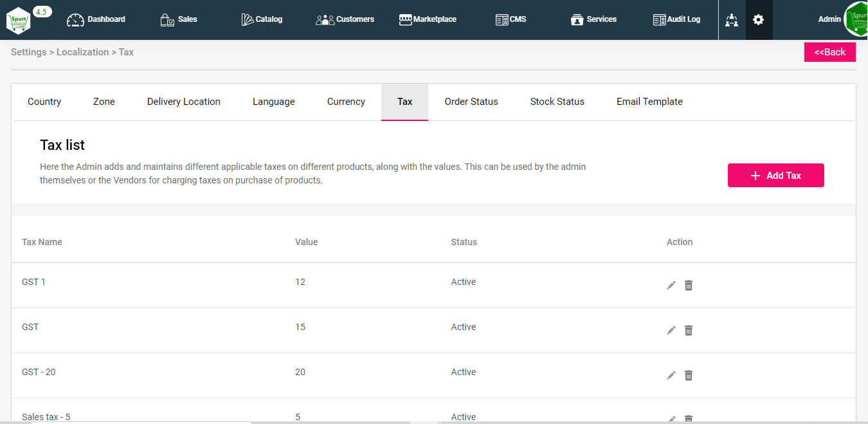
Task: Open the Sales menu
Action: 179,20
